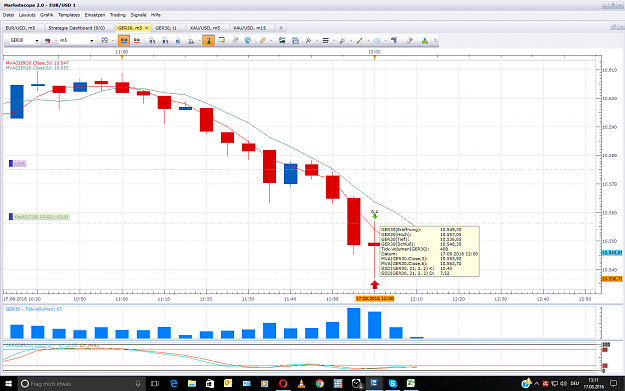The image size is (625, 391).
Task: Click the Frag mich etwas search box
Action: 82,383
